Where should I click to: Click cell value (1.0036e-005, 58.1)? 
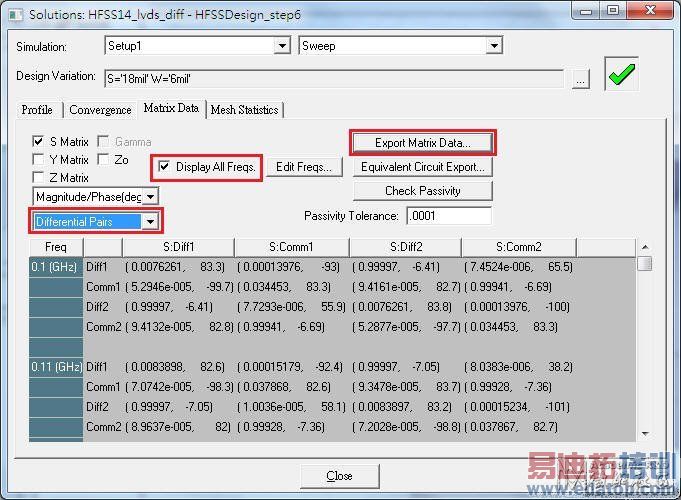291,407
